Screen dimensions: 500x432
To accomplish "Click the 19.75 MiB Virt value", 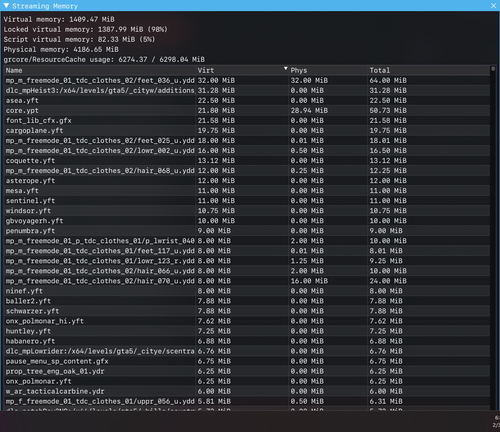I will [216, 130].
